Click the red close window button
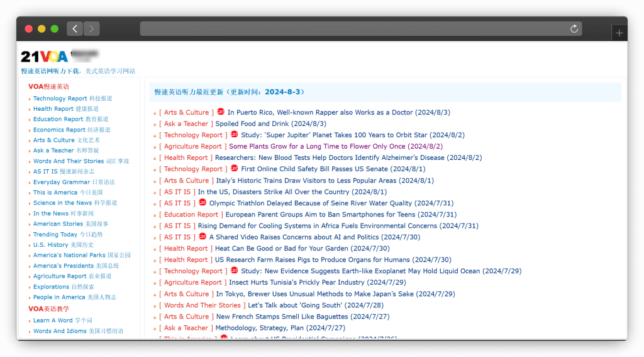The height and width of the screenshot is (357, 644). click(28, 29)
